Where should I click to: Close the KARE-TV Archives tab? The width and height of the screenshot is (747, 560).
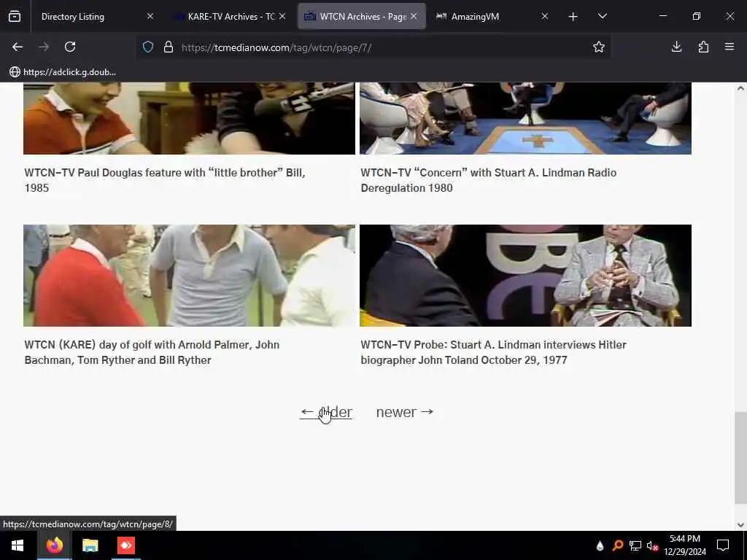pos(282,16)
